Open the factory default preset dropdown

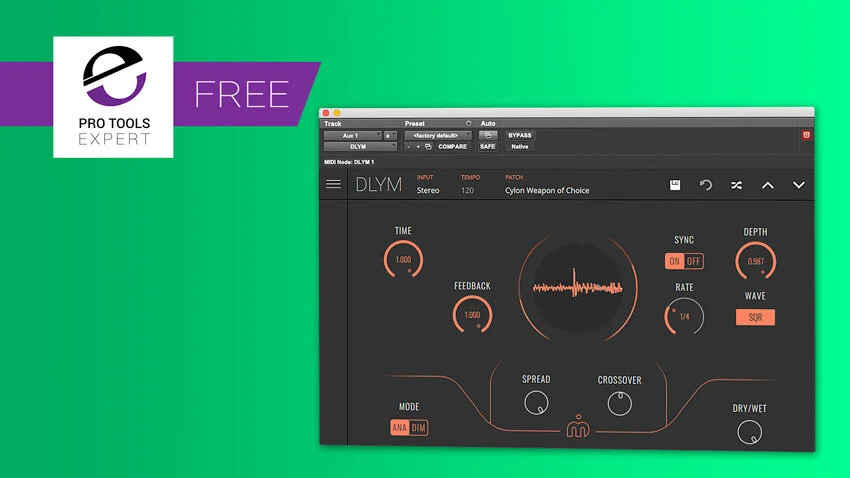[x=438, y=135]
